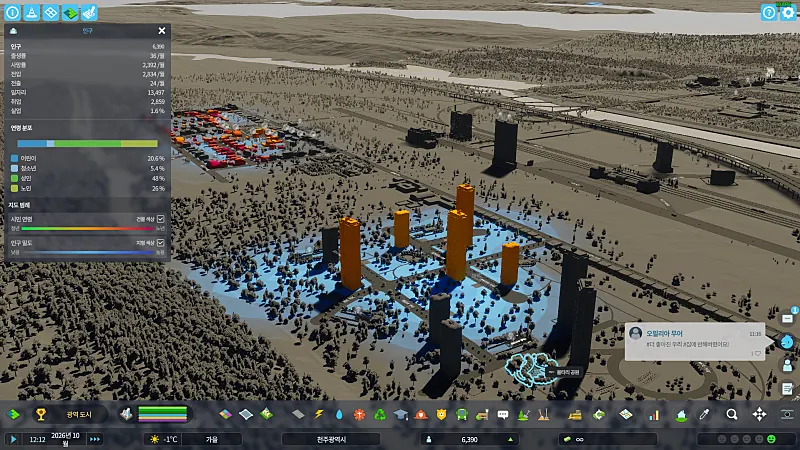800x450 pixels.
Task: Click the age distribution stacked bar
Action: [x=87, y=143]
